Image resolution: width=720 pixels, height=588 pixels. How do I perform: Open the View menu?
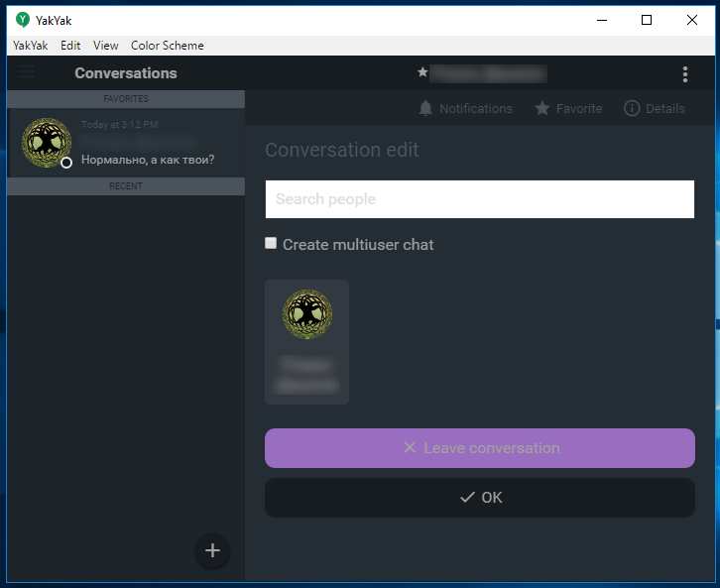click(x=105, y=46)
